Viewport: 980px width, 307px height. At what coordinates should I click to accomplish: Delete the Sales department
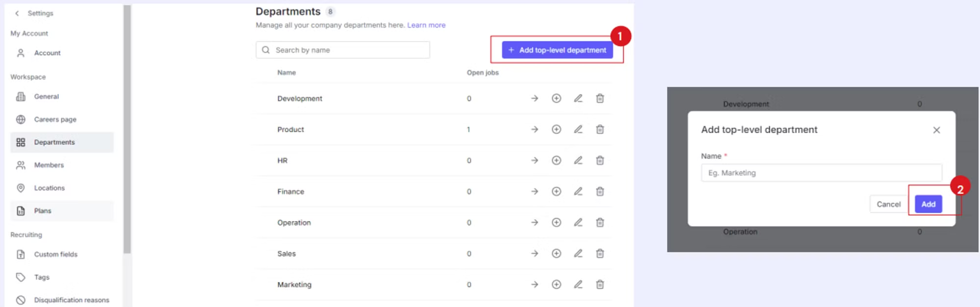click(x=600, y=254)
